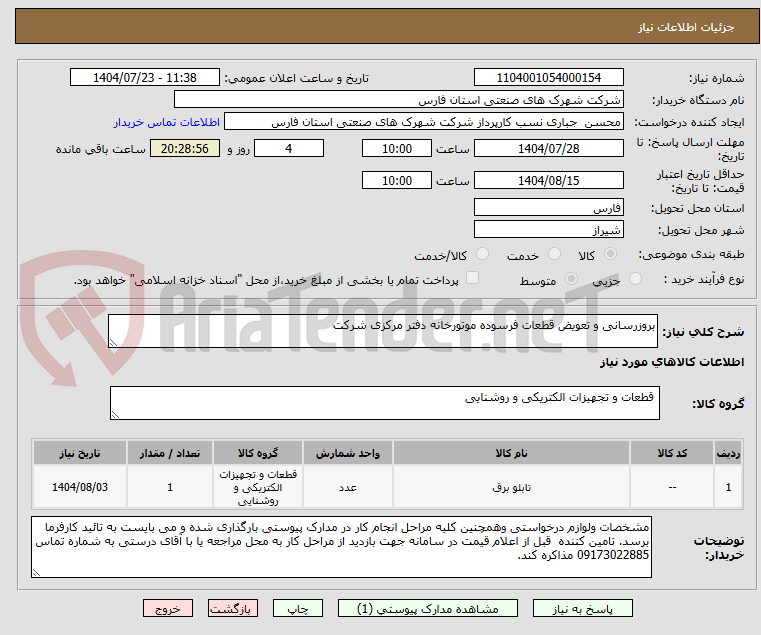Viewport: 761px width, 635px height.
Task: Click the response deadline date 1404/07/28
Action: pyautogui.click(x=548, y=148)
